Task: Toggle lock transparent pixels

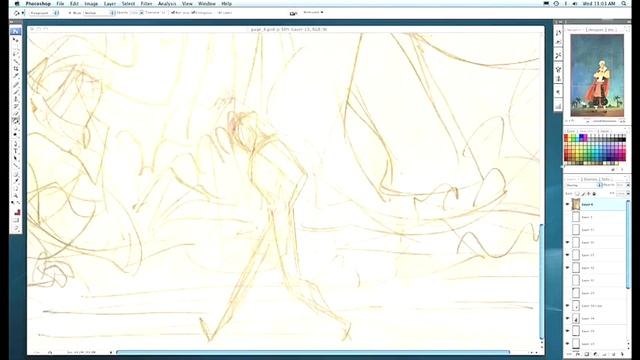Action: pos(577,193)
